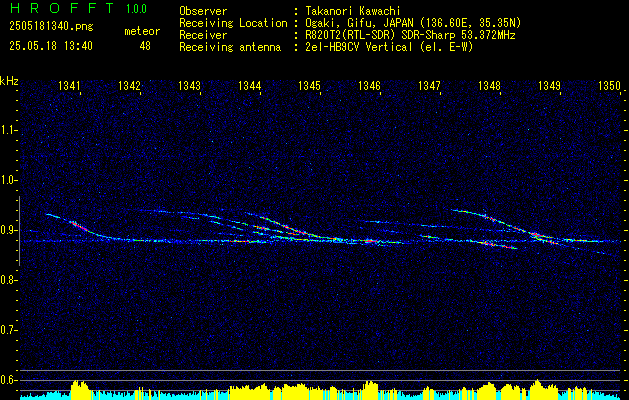Select the filename 2505181340.png

point(51,27)
